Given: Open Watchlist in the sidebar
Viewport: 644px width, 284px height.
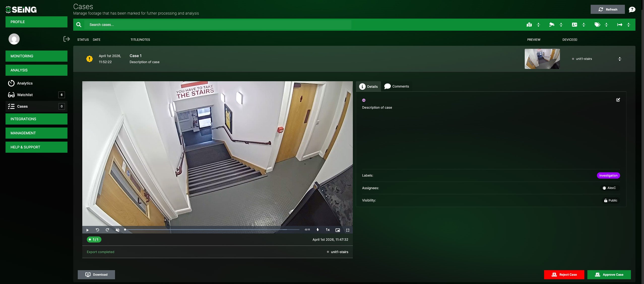Looking at the screenshot, I should click(x=25, y=95).
